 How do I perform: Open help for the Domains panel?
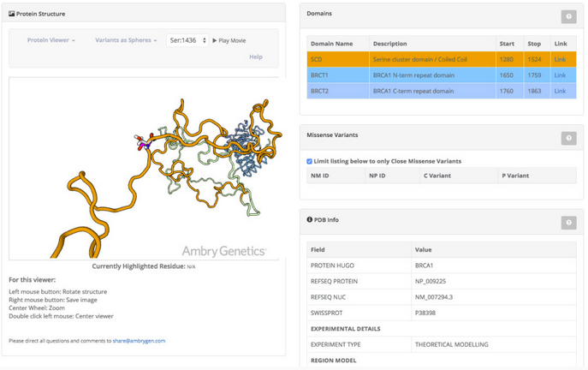point(567,16)
